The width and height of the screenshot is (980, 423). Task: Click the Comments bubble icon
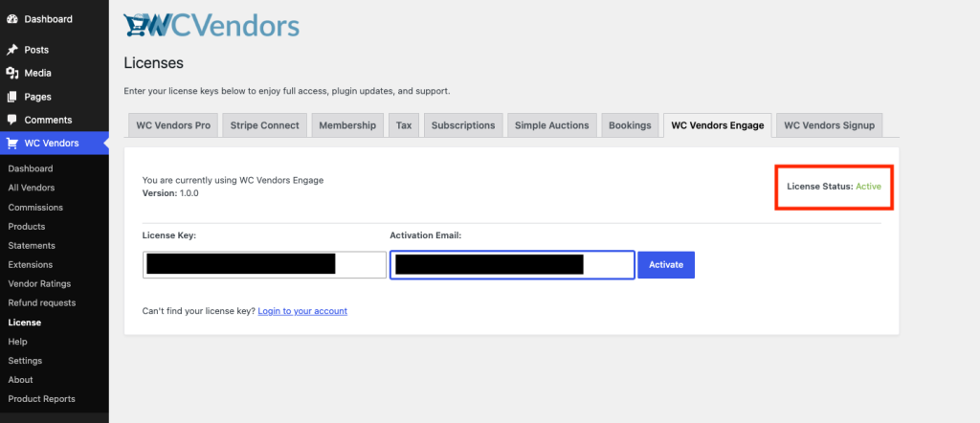tap(11, 120)
